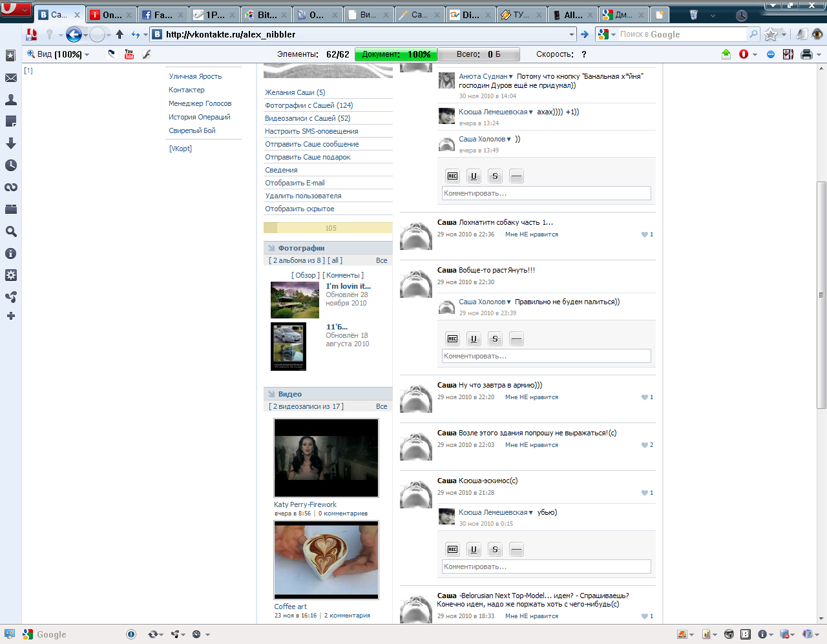The height and width of the screenshot is (644, 827).
Task: Add a new panel with plus icon
Action: pos(11,316)
